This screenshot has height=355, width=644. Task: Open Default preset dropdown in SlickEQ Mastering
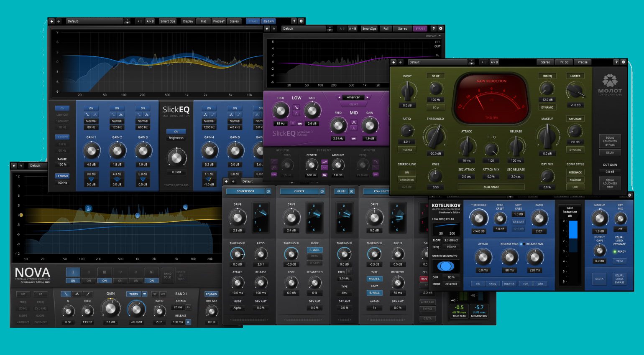[x=95, y=21]
